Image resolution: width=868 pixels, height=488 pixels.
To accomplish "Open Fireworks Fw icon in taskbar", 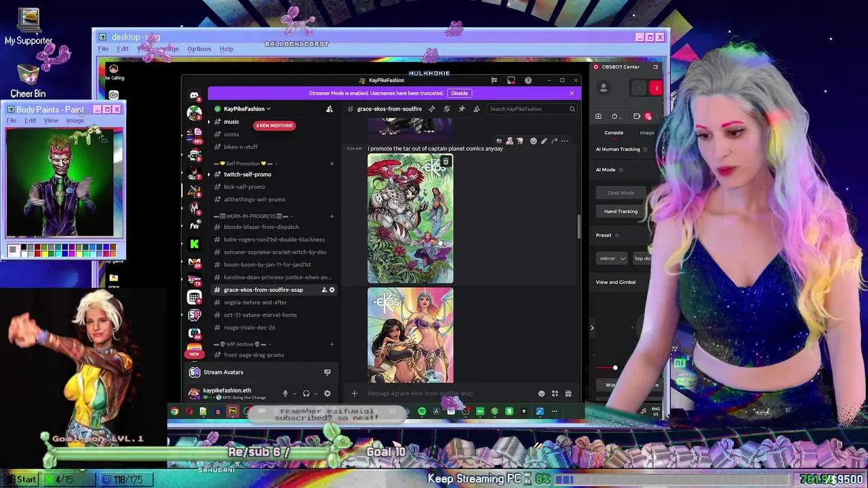I will point(233,411).
